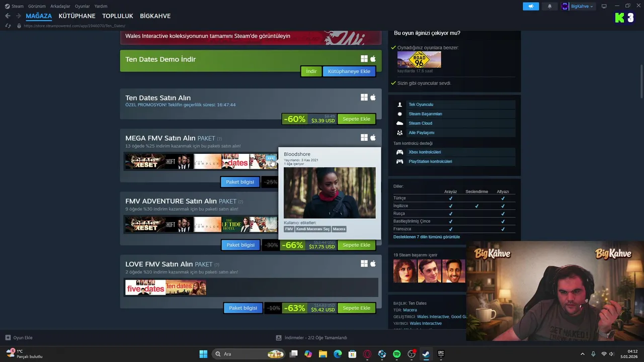Click the Oyun Ekle label
Viewport: 644px width, 362px height.
coord(23,338)
